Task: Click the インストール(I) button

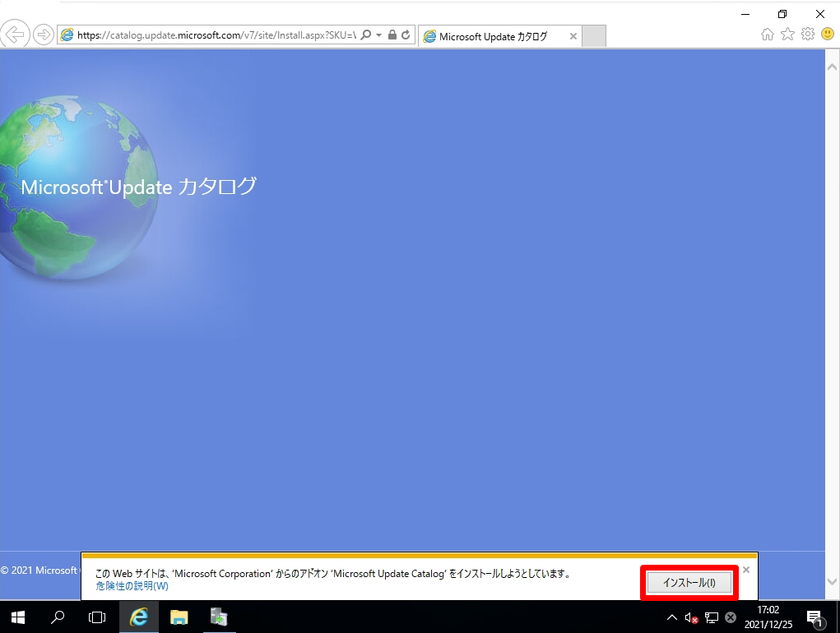Action: point(689,583)
